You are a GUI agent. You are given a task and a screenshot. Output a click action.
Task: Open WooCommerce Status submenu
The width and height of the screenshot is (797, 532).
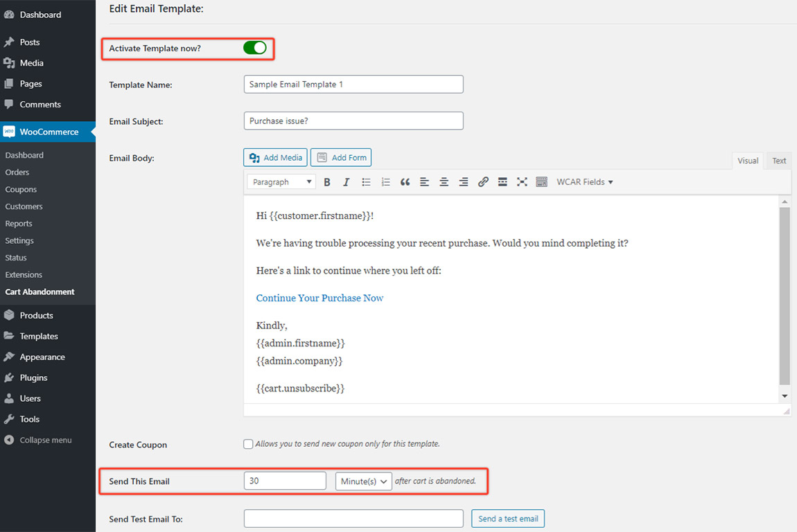pos(16,258)
